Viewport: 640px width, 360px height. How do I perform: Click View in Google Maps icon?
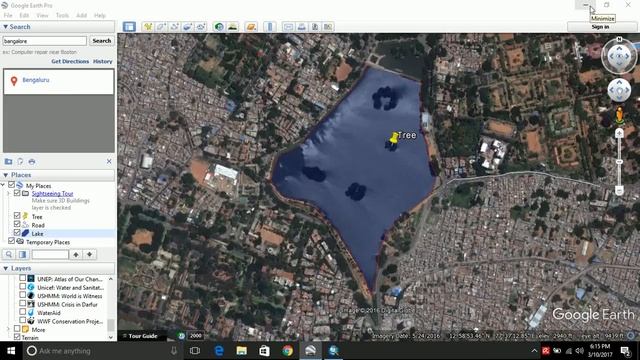328,27
